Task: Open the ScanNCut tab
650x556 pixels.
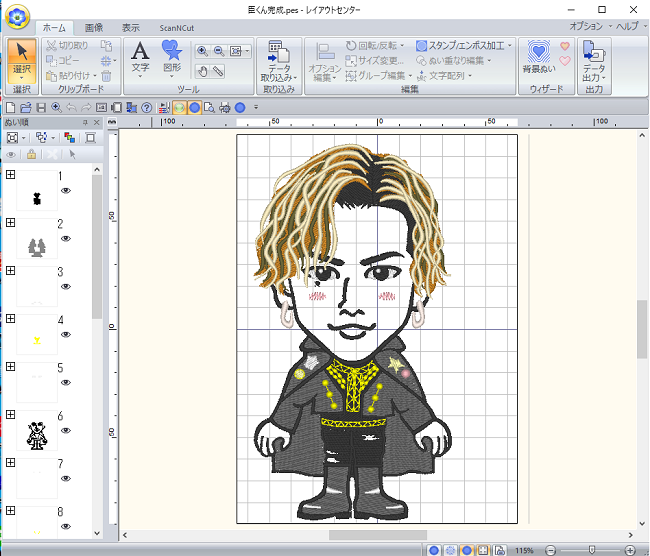Action: (x=177, y=28)
